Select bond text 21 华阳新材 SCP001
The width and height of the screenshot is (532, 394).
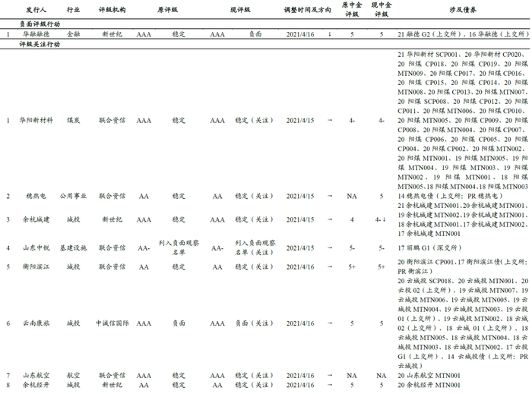(427, 54)
